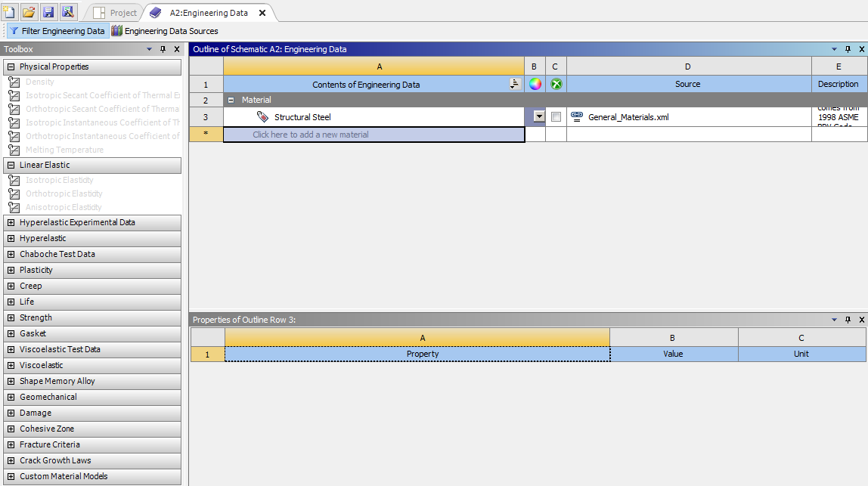Click the Orthotropic Instantaneous Coefficient icon
This screenshot has height=486, width=868.
click(14, 136)
